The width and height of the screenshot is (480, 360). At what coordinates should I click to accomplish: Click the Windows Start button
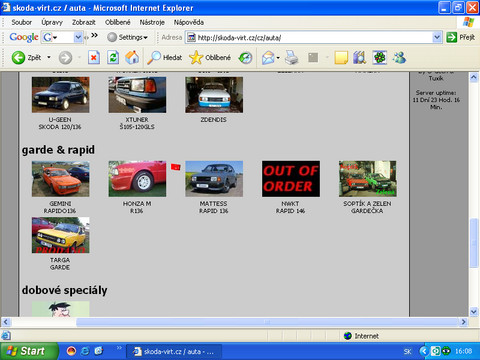[x=29, y=351]
